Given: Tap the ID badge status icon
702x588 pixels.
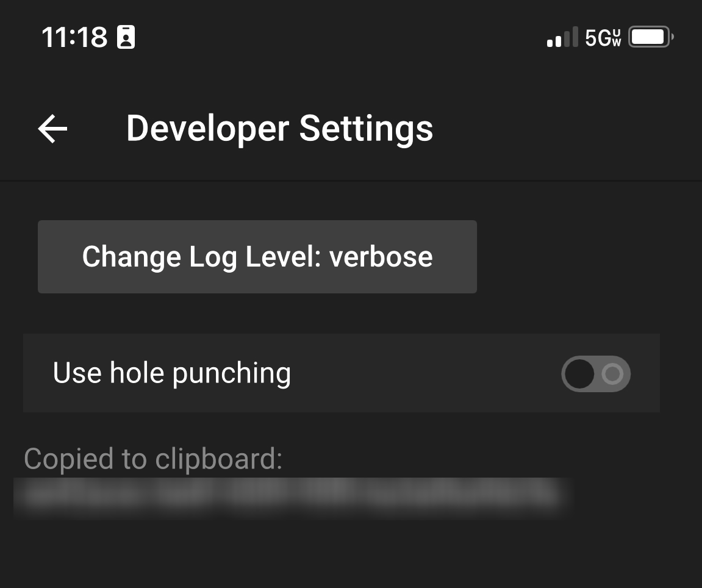Looking at the screenshot, I should [x=126, y=37].
